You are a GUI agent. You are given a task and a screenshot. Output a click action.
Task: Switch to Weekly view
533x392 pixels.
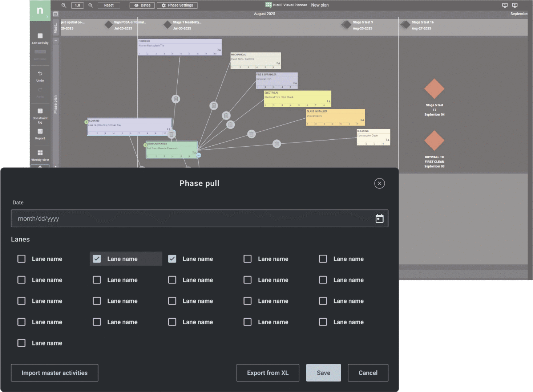tap(40, 155)
